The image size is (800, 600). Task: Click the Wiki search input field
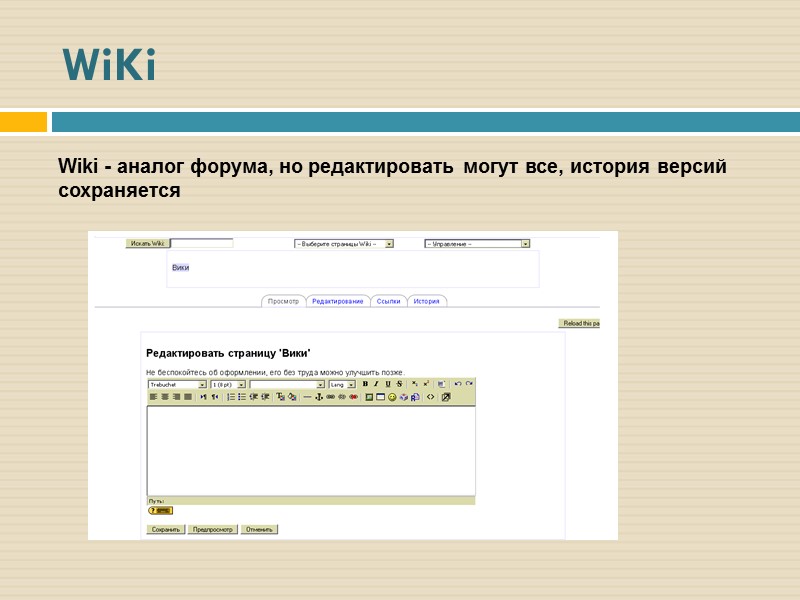click(x=202, y=243)
